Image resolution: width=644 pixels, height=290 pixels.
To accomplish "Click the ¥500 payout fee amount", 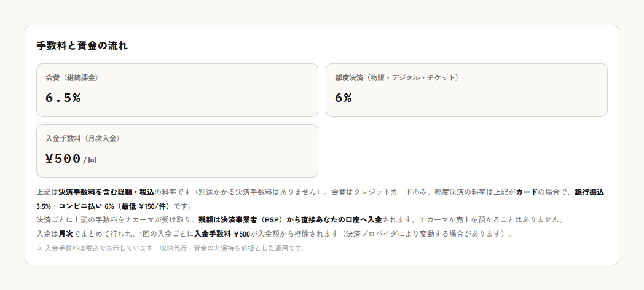I will [63, 159].
